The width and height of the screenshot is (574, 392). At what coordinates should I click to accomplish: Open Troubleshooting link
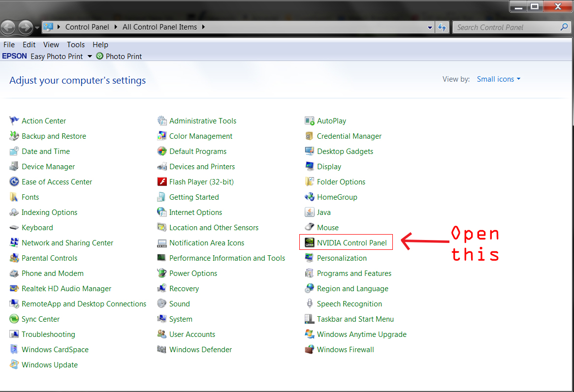pyautogui.click(x=48, y=334)
